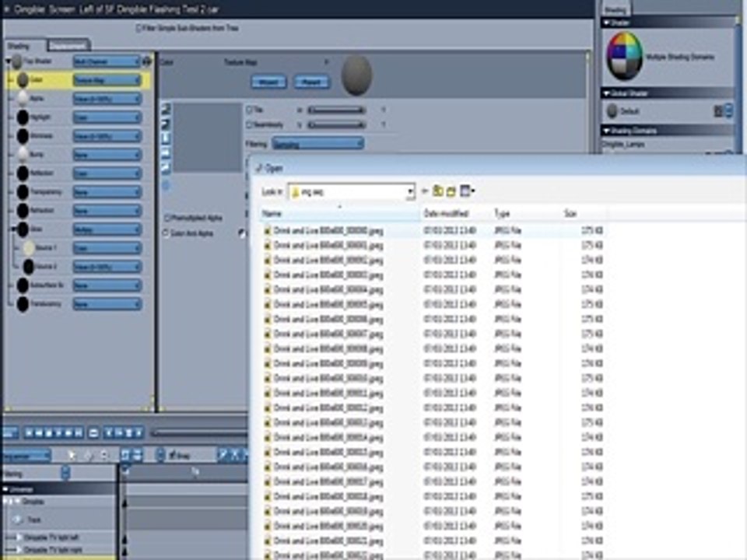Image resolution: width=747 pixels, height=560 pixels.
Task: Click the Alpha channel sphere icon
Action: (x=23, y=99)
